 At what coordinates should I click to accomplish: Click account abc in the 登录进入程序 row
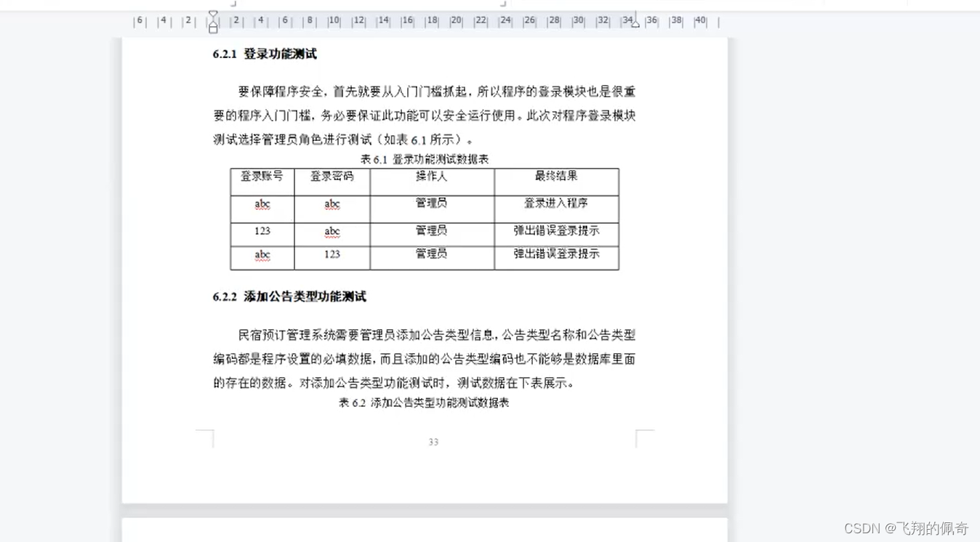point(262,204)
